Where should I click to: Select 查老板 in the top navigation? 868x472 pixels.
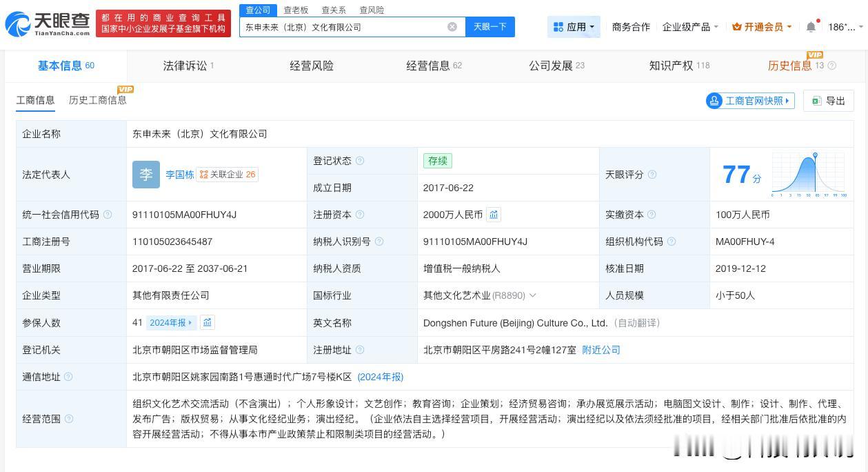tap(294, 10)
